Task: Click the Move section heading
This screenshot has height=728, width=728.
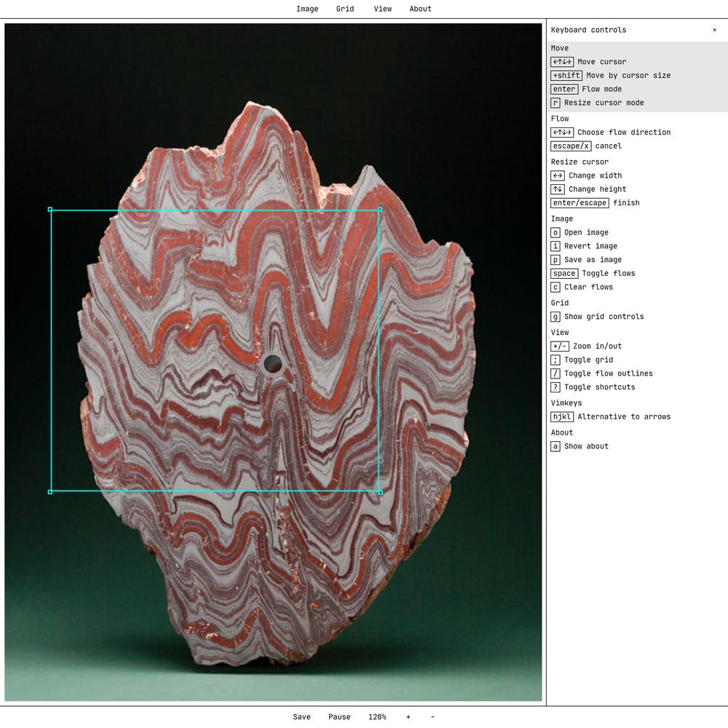Action: (x=559, y=48)
